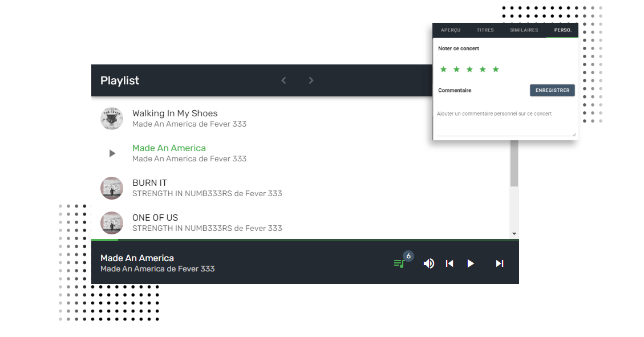Play the current track in player bar
Viewport: 644px width, 337px height.
pos(471,263)
